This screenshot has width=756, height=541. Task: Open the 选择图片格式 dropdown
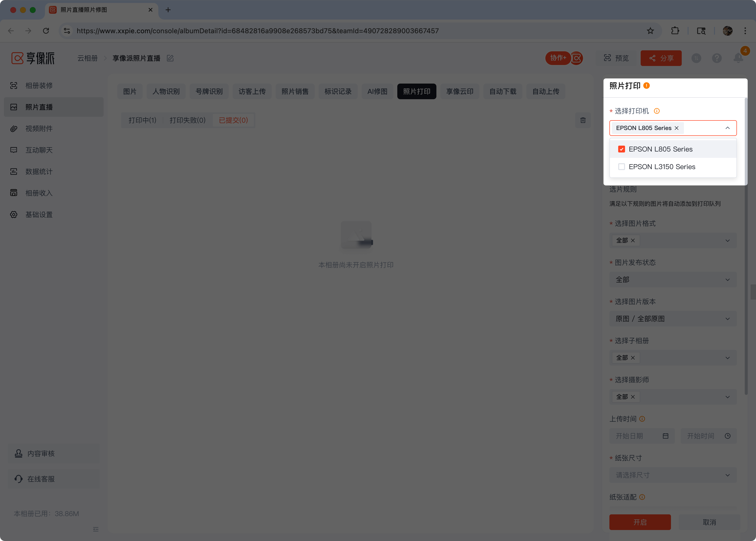[673, 240]
